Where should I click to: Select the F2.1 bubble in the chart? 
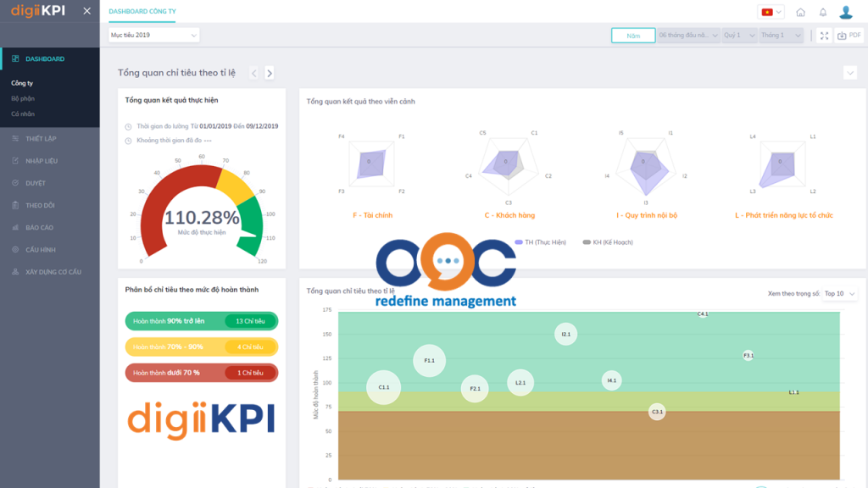(x=475, y=388)
